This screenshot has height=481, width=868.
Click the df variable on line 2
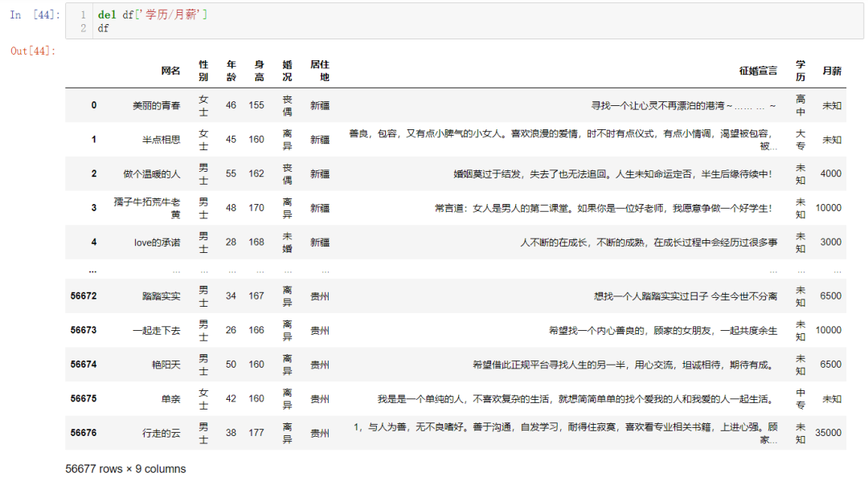point(101,26)
